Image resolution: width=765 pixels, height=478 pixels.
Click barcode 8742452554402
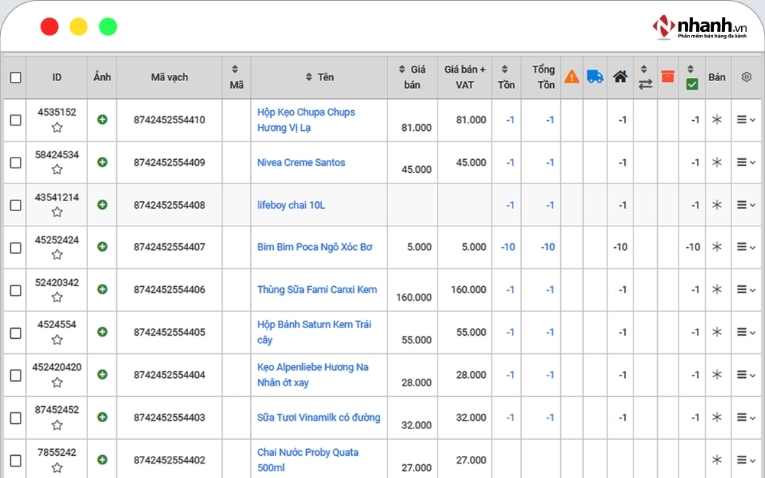click(x=169, y=460)
